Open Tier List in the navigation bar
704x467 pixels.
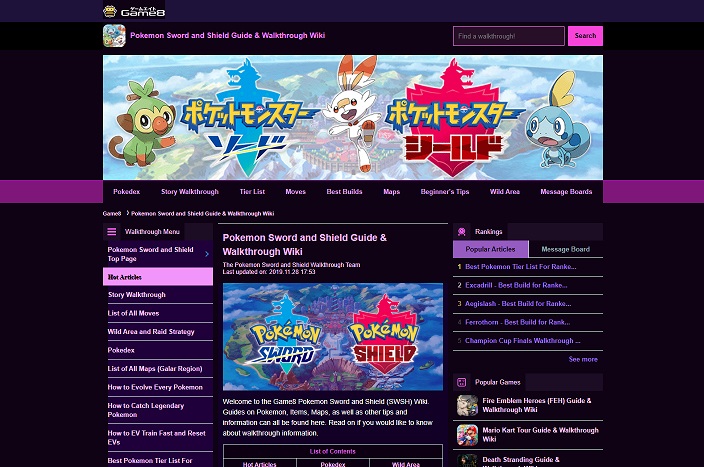[252, 192]
